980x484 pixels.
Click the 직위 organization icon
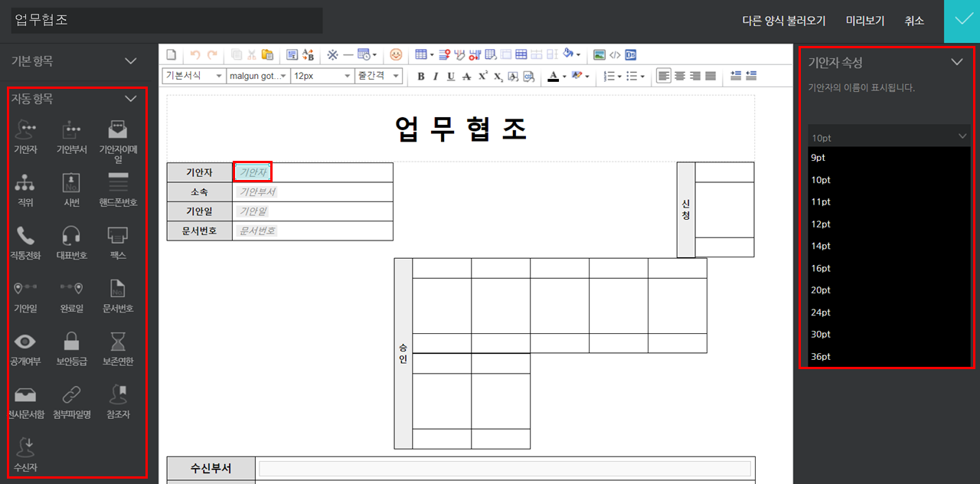tap(25, 184)
